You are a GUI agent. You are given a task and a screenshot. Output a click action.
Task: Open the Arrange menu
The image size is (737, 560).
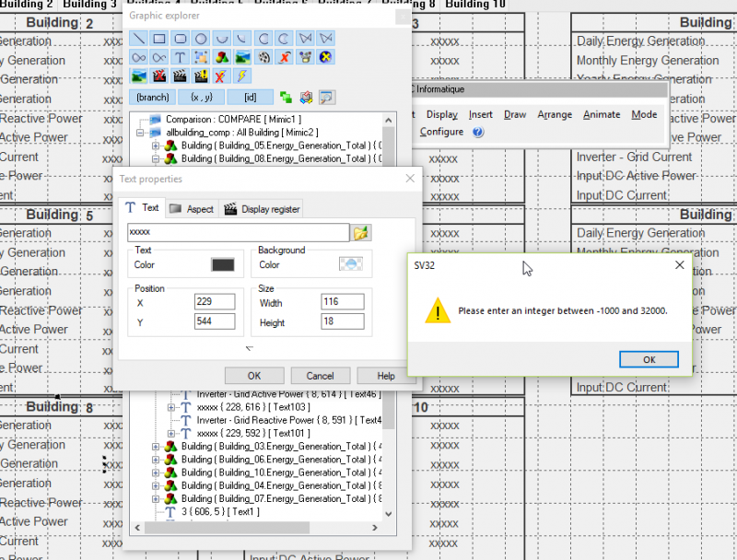coord(555,114)
